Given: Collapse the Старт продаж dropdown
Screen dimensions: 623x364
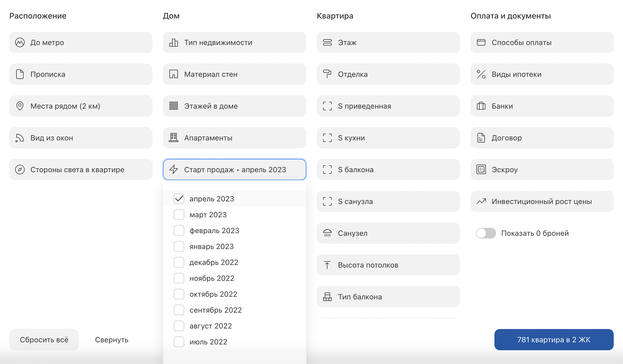Looking at the screenshot, I should (x=235, y=170).
